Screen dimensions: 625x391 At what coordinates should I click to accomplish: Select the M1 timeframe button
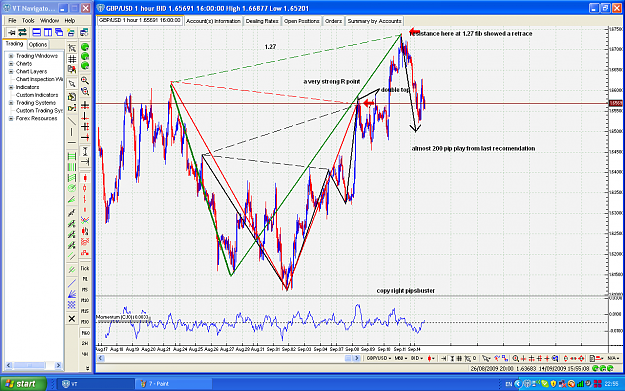point(85,279)
